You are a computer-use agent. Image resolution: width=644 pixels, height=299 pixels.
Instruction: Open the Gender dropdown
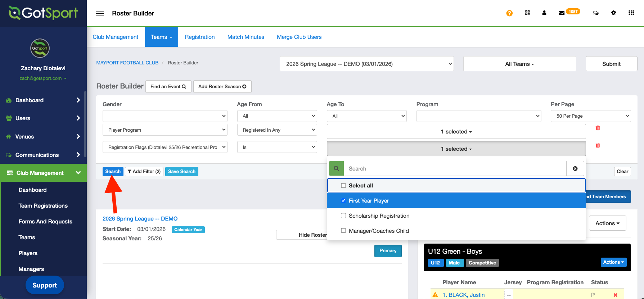pos(165,116)
